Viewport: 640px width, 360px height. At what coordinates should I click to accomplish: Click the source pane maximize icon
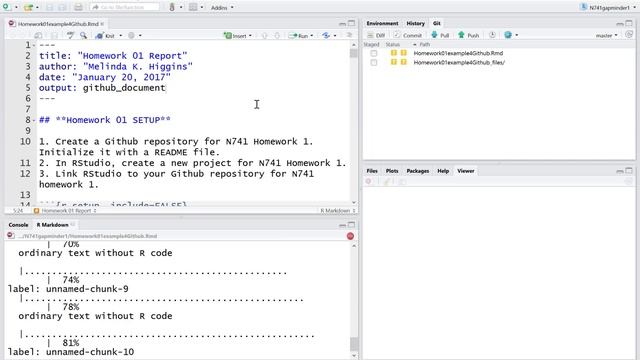coord(351,23)
